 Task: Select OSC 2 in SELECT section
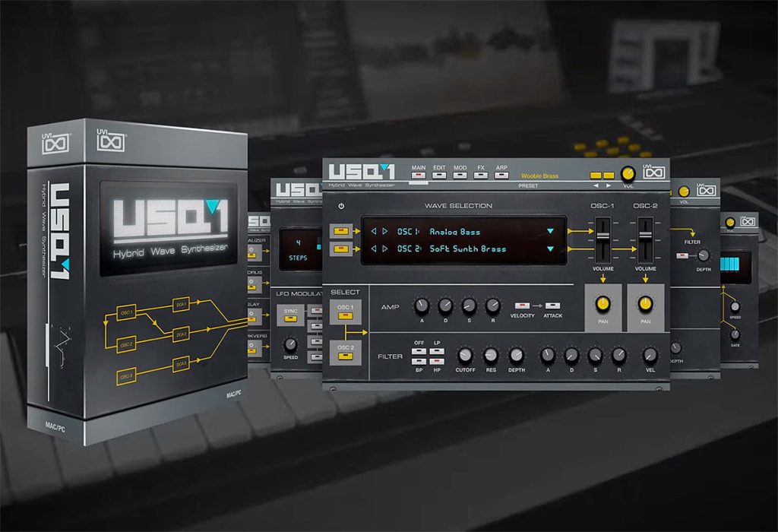pos(346,352)
